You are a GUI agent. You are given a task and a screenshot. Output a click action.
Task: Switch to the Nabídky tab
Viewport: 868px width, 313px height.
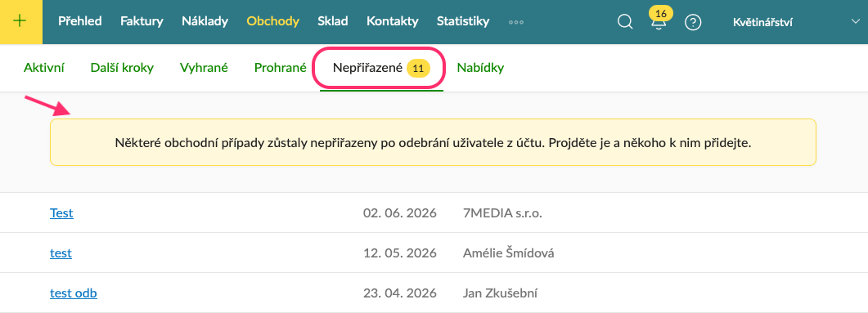click(x=480, y=68)
